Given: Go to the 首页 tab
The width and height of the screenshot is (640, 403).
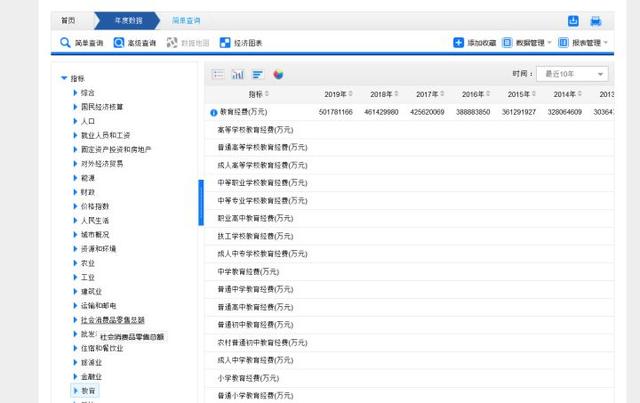Looking at the screenshot, I should [68, 20].
